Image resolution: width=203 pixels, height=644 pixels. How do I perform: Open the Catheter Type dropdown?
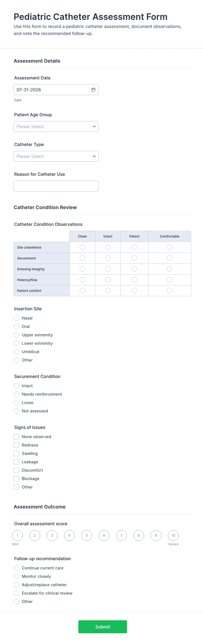click(56, 156)
